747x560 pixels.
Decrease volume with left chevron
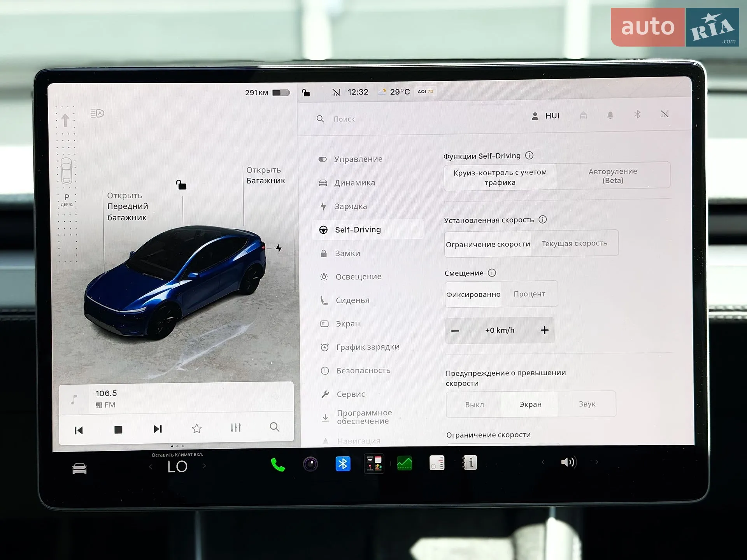point(543,462)
